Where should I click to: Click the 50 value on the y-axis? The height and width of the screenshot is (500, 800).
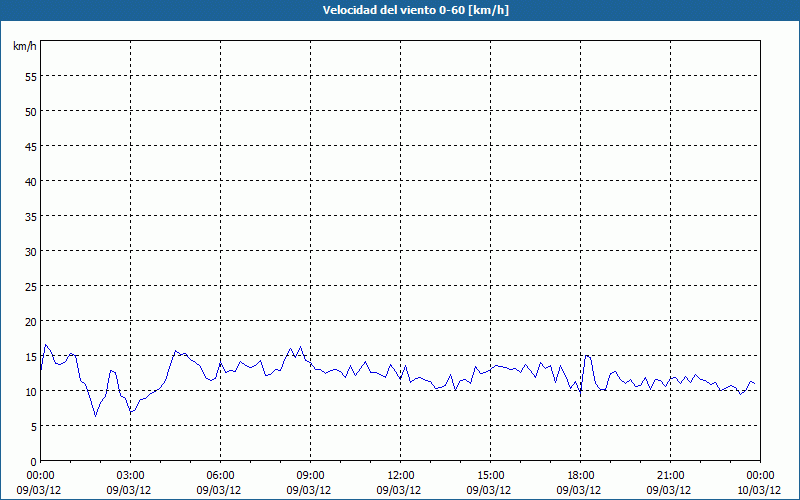click(31, 112)
